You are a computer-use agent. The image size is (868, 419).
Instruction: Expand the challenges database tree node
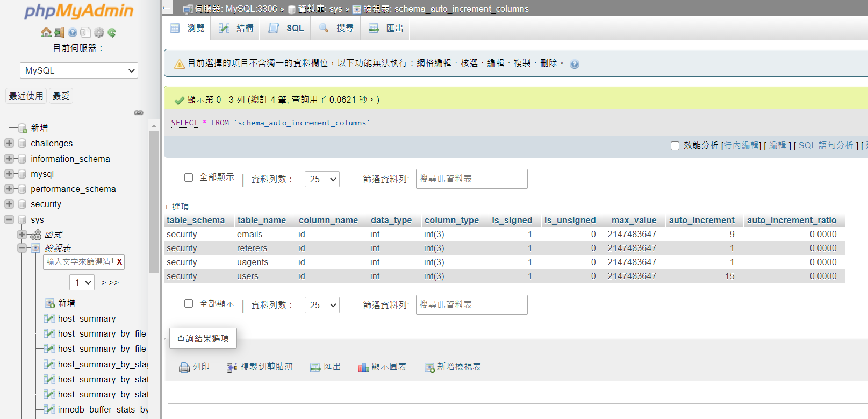click(x=9, y=143)
